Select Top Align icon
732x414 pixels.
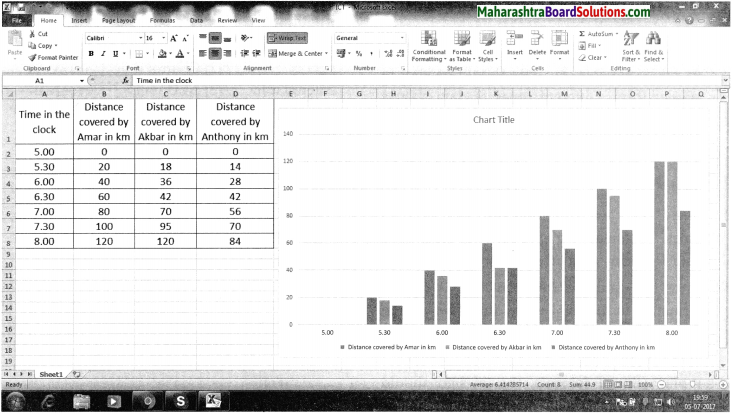click(203, 38)
